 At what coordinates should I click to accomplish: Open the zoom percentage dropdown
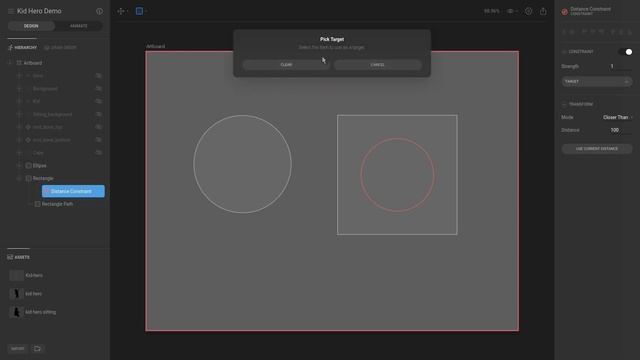pyautogui.click(x=492, y=11)
